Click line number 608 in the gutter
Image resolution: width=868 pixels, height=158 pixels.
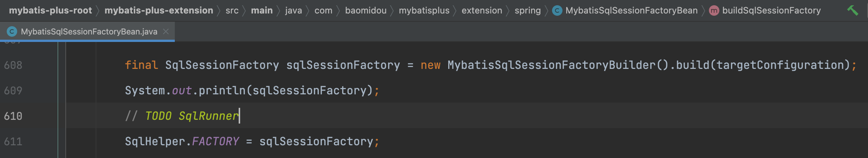coord(13,65)
